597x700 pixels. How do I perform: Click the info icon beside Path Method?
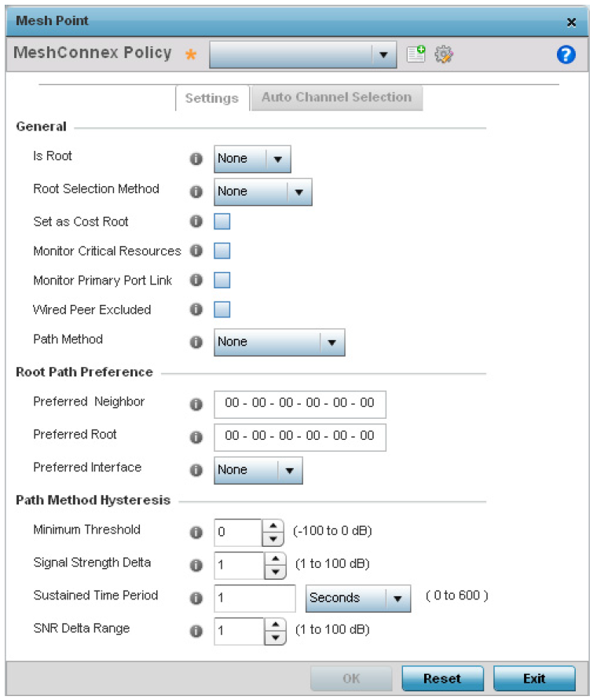pos(196,342)
